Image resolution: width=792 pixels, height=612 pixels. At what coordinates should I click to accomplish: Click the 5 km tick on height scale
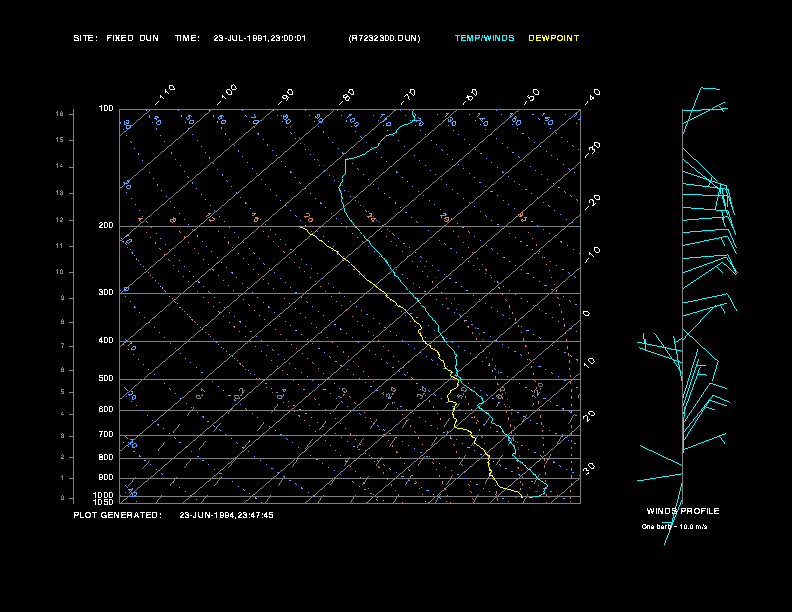pyautogui.click(x=63, y=392)
